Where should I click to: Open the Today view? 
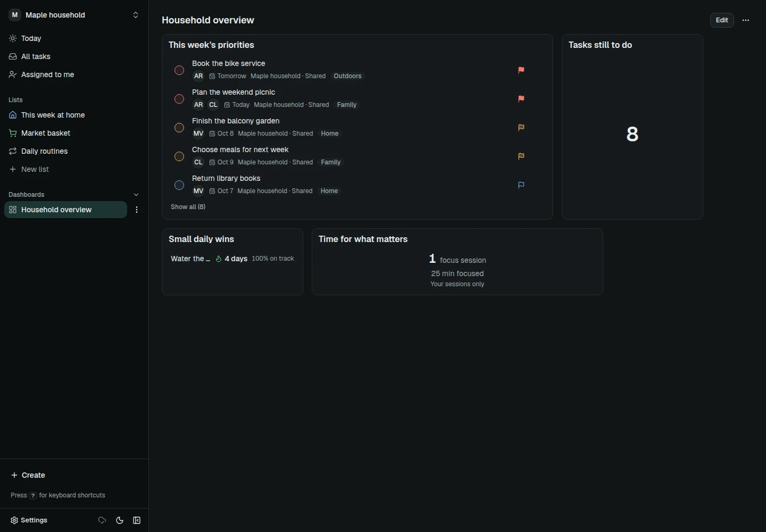tap(74, 38)
